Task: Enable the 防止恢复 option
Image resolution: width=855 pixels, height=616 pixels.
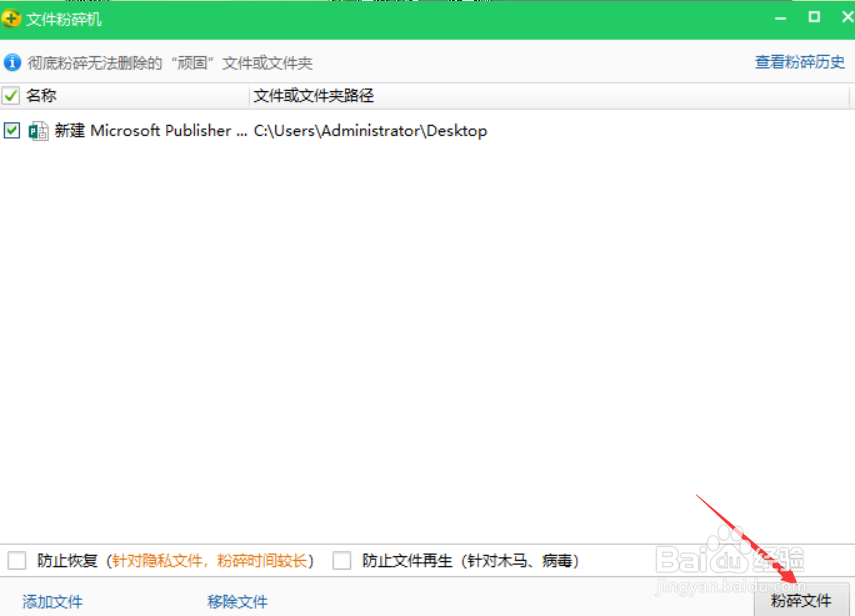Action: (x=16, y=560)
